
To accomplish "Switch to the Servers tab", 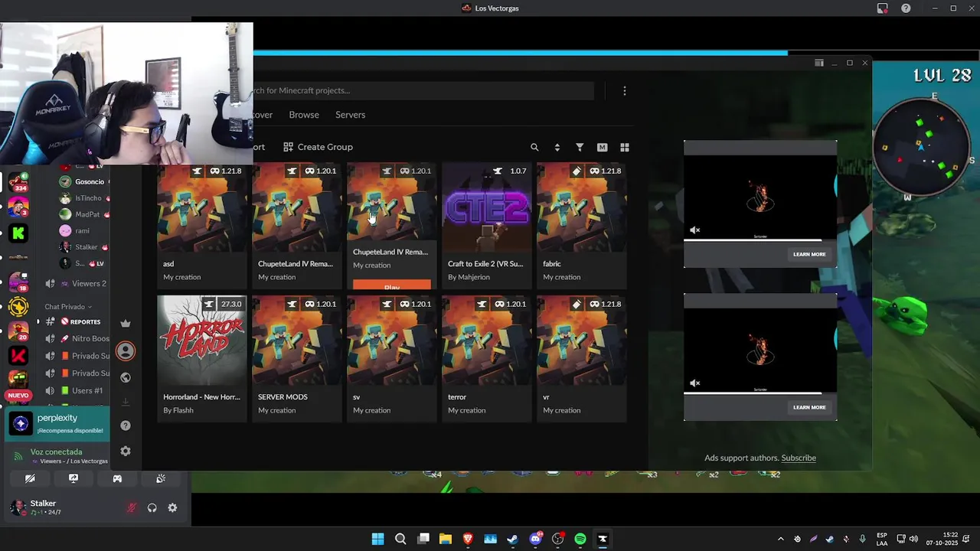I will coord(350,115).
